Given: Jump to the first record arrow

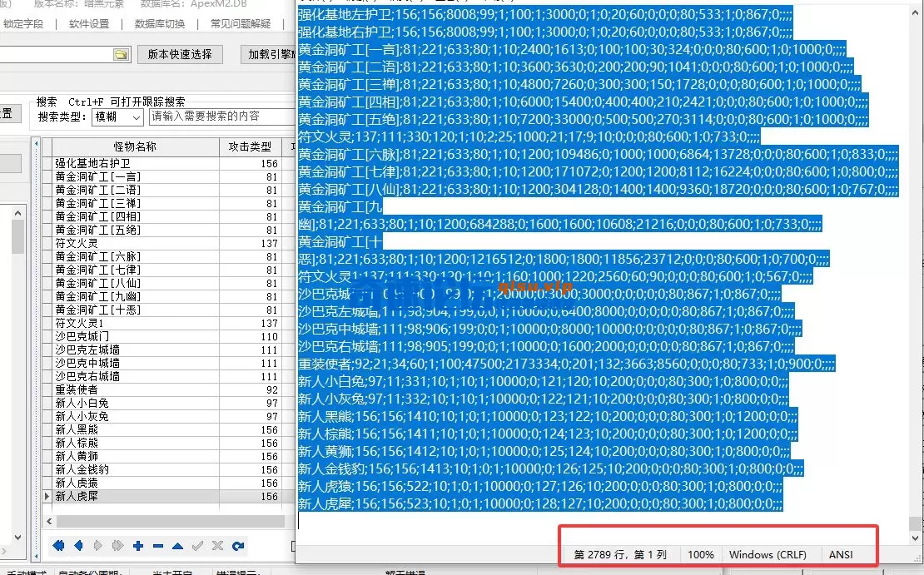Looking at the screenshot, I should tap(57, 546).
